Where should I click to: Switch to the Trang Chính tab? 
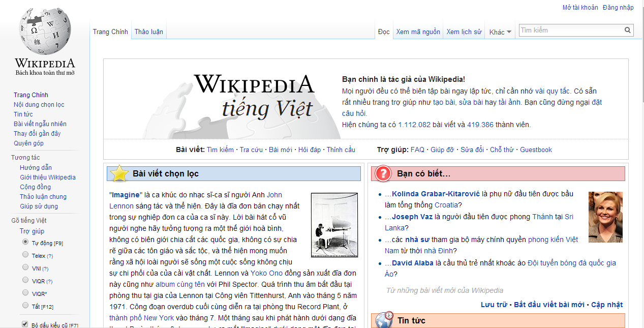110,32
